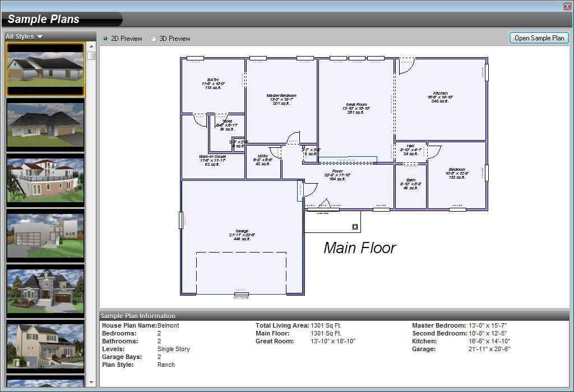Close the Sample Plans window
This screenshot has height=392, width=574.
click(x=567, y=6)
